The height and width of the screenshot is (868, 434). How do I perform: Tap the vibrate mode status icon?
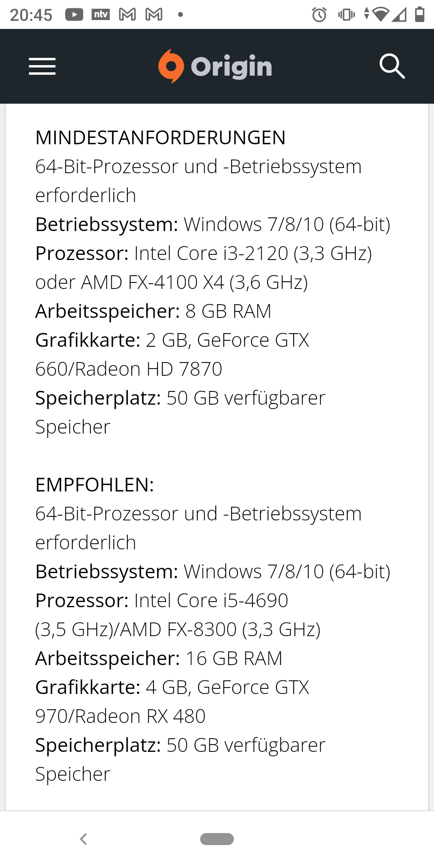346,15
